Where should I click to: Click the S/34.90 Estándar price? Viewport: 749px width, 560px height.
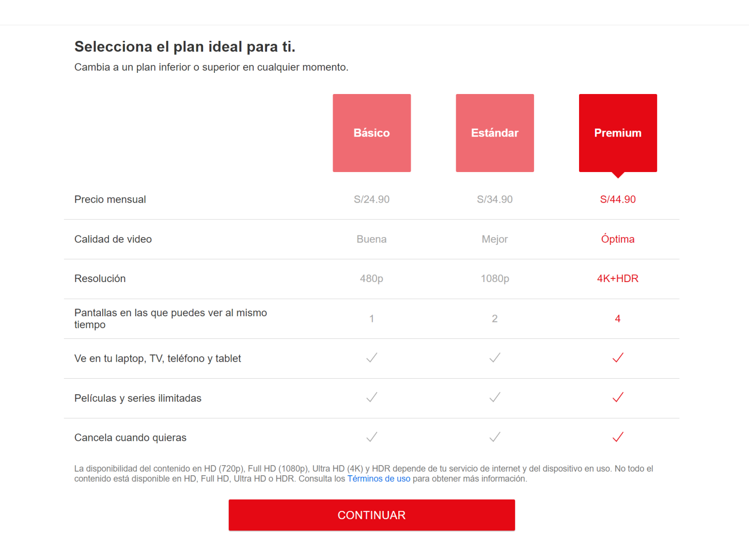pyautogui.click(x=495, y=199)
